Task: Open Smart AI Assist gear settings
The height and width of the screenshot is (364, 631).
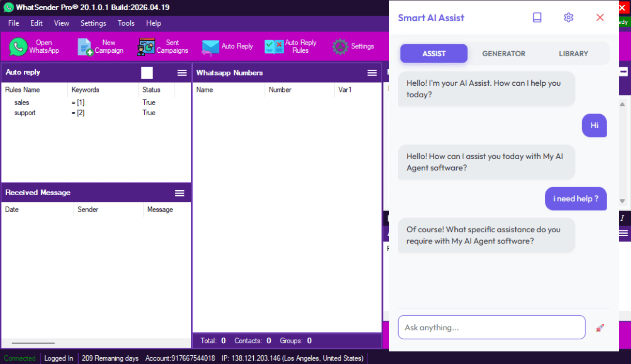Action: tap(569, 17)
